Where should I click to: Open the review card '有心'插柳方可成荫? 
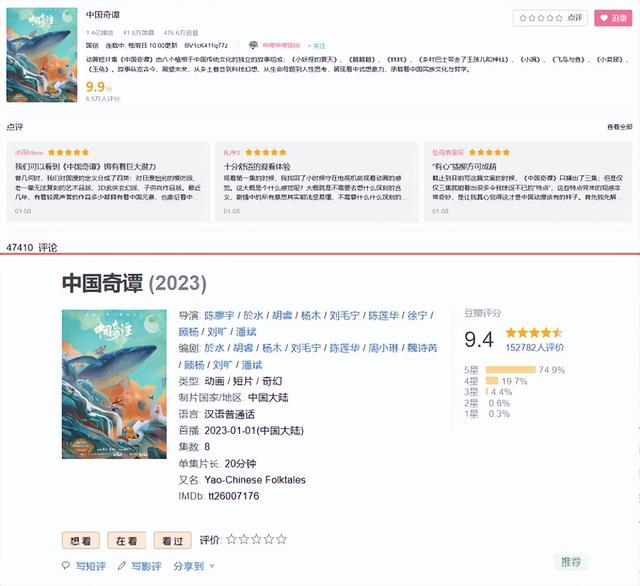(x=528, y=182)
